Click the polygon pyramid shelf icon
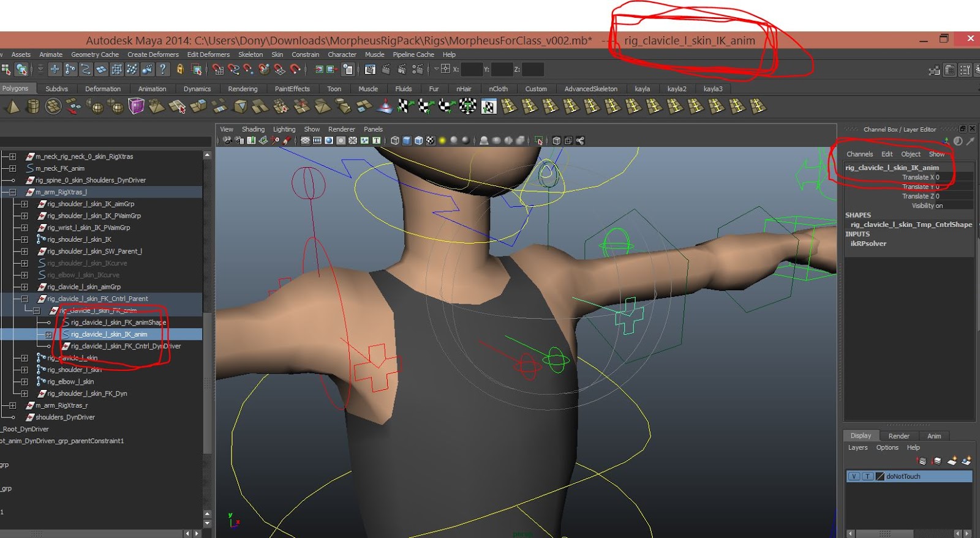 tap(12, 107)
